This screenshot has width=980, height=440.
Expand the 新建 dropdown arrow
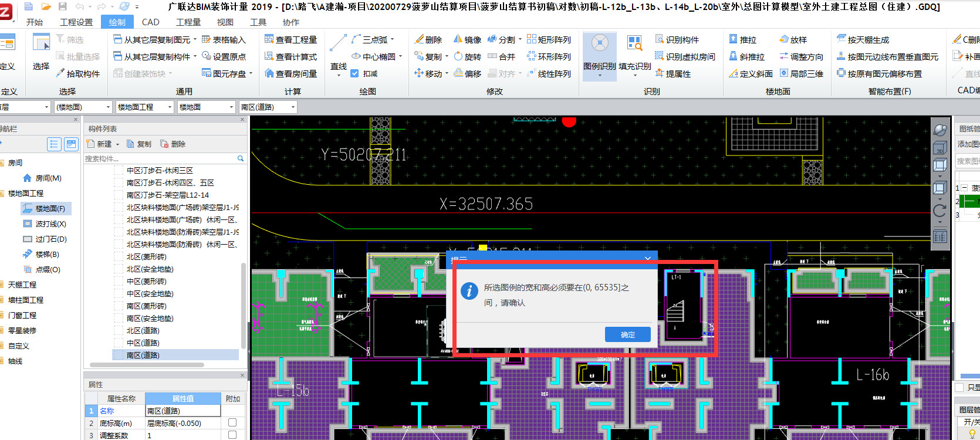coord(117,144)
